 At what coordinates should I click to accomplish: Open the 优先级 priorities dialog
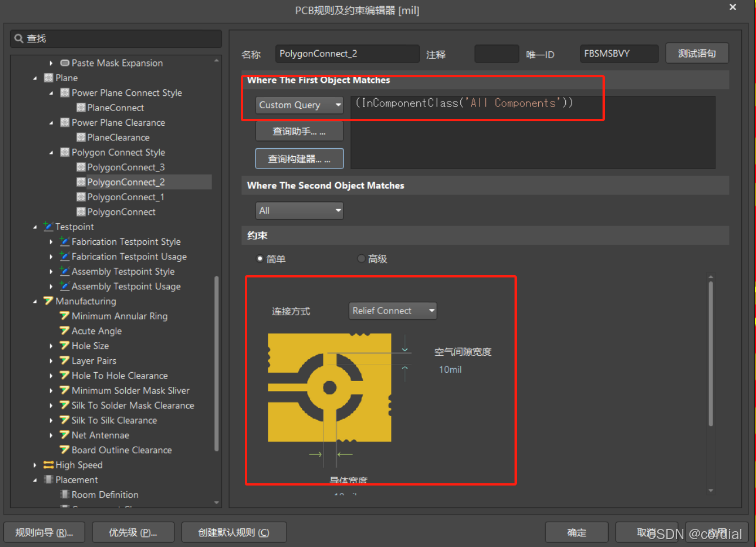pyautogui.click(x=133, y=532)
